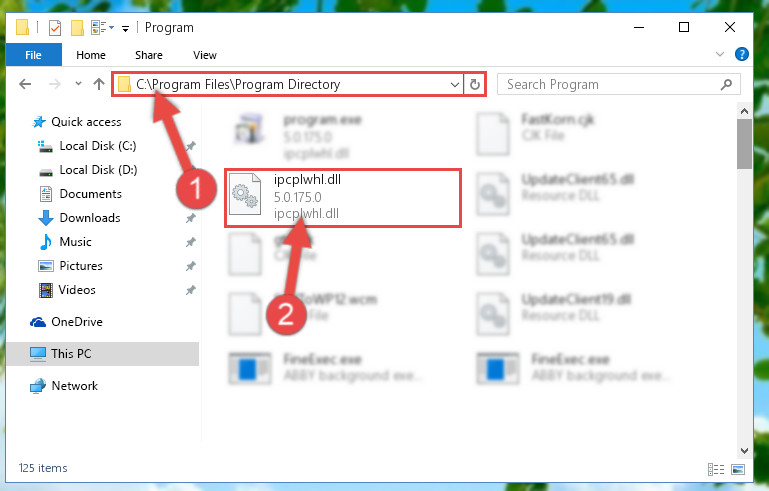Open Videos in the sidebar
The height and width of the screenshot is (491, 769).
[x=77, y=290]
